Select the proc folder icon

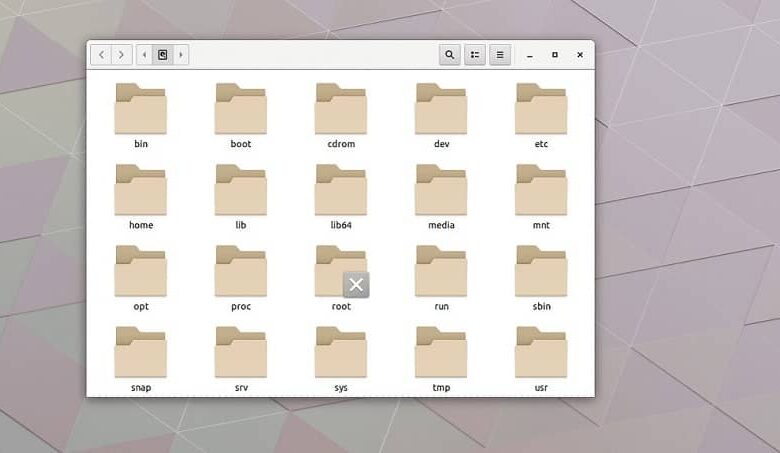click(x=241, y=271)
